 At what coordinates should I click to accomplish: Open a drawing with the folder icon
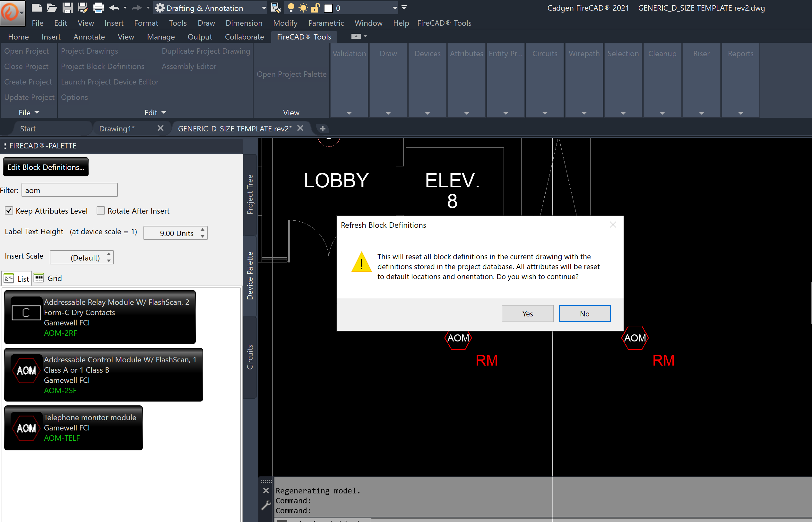pyautogui.click(x=52, y=8)
